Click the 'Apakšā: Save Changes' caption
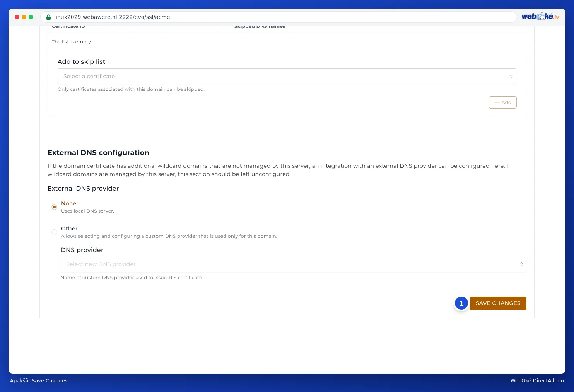Screen dimensions: 574x392 (39, 381)
